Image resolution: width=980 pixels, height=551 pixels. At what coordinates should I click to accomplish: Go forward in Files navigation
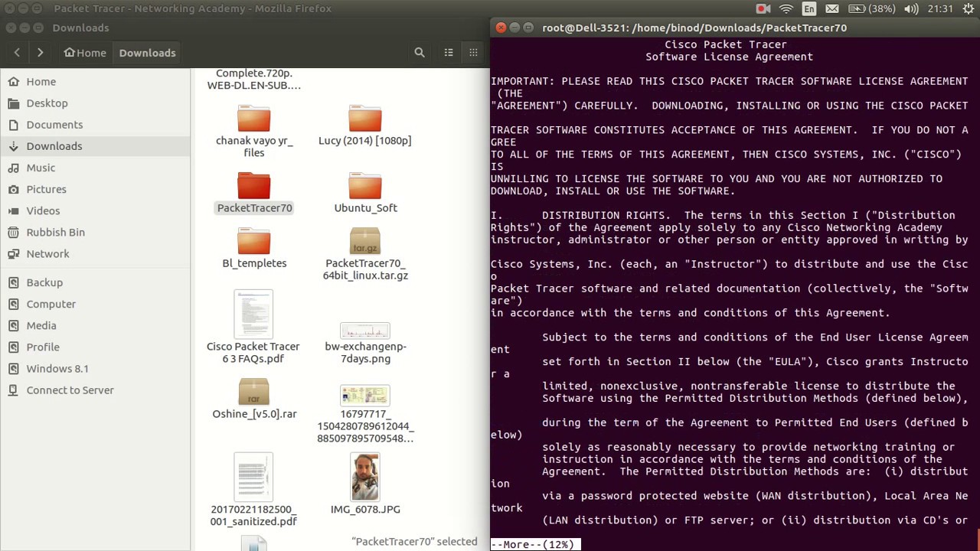pyautogui.click(x=40, y=53)
